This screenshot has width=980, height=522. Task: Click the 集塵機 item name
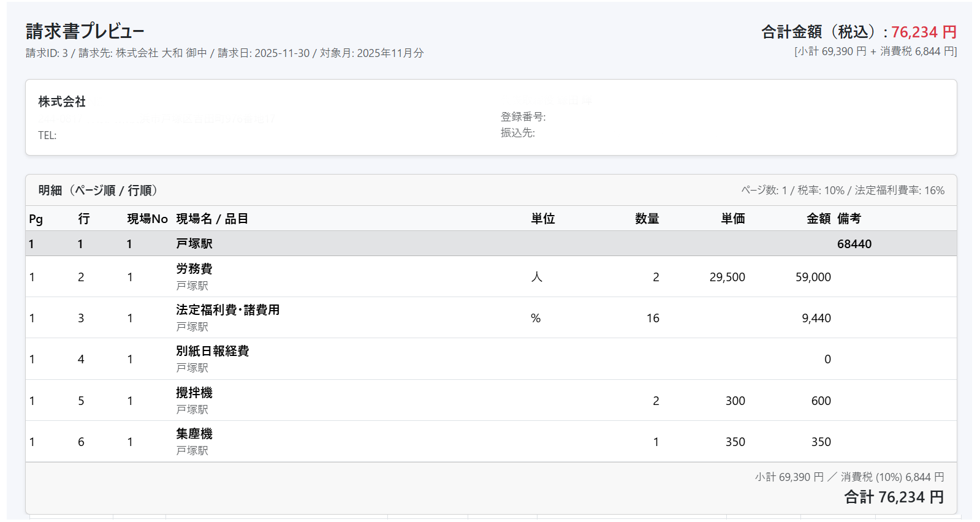point(194,434)
